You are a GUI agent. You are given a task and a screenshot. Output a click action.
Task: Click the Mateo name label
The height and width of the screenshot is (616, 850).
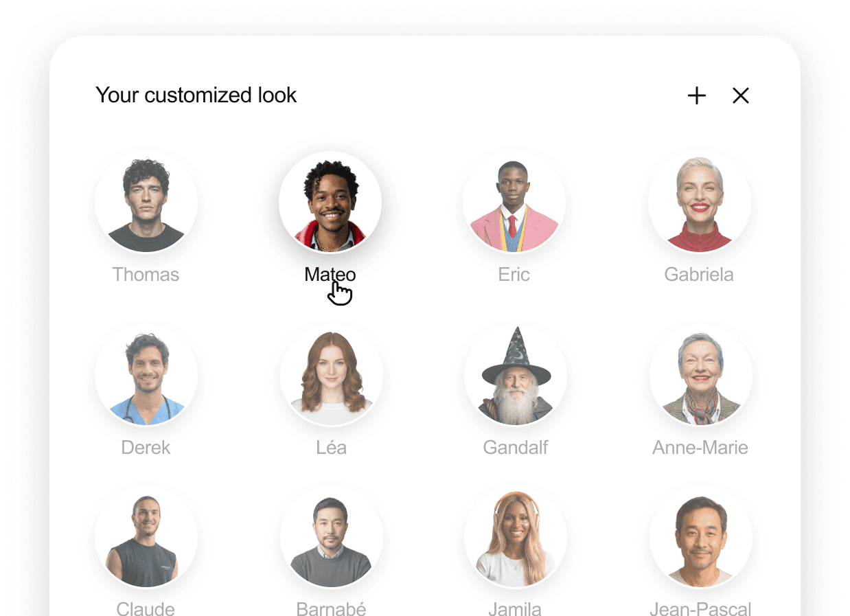point(330,275)
